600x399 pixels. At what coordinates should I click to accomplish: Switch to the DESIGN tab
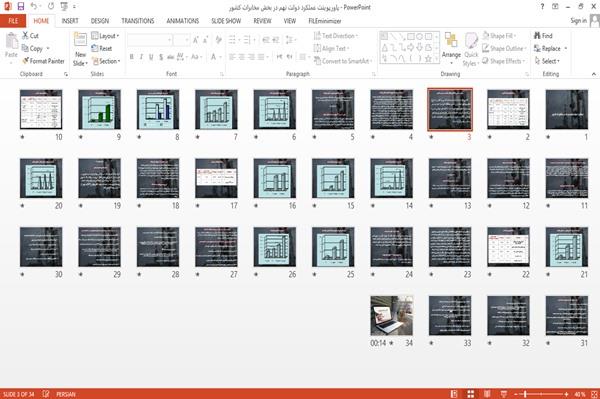point(100,21)
